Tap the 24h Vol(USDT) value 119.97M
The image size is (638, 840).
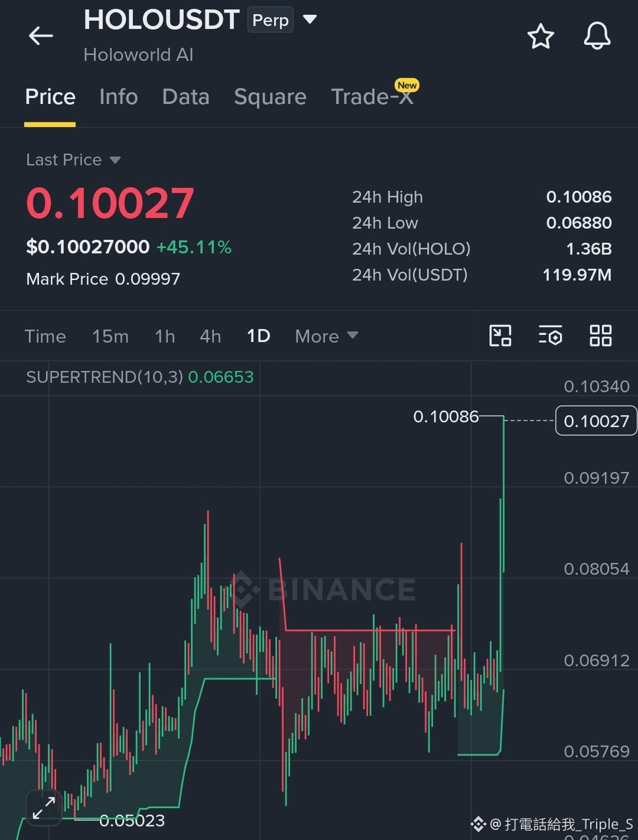click(x=577, y=275)
